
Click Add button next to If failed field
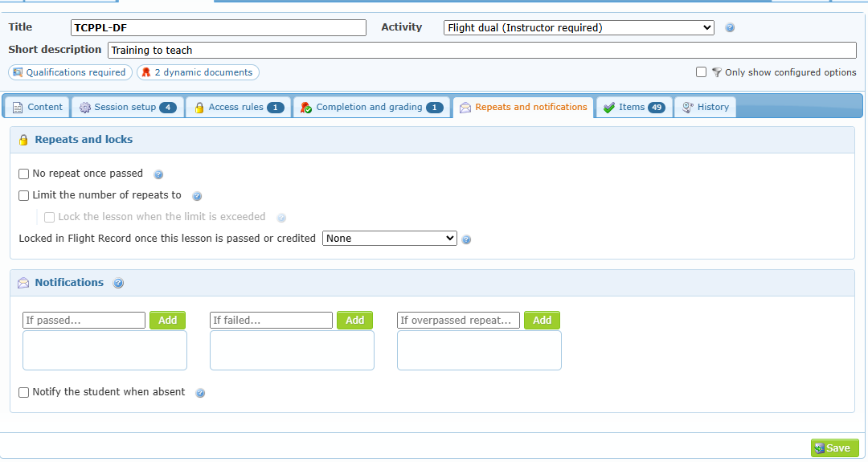[x=354, y=321]
